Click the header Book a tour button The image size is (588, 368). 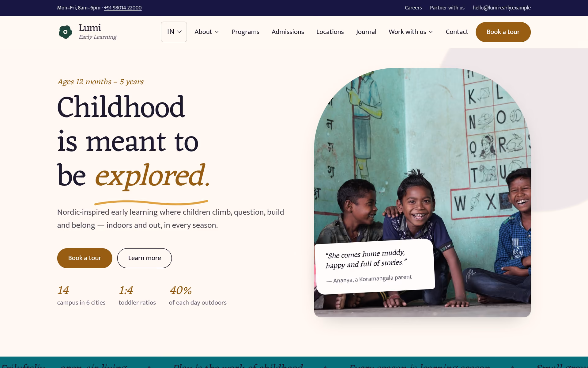click(503, 32)
